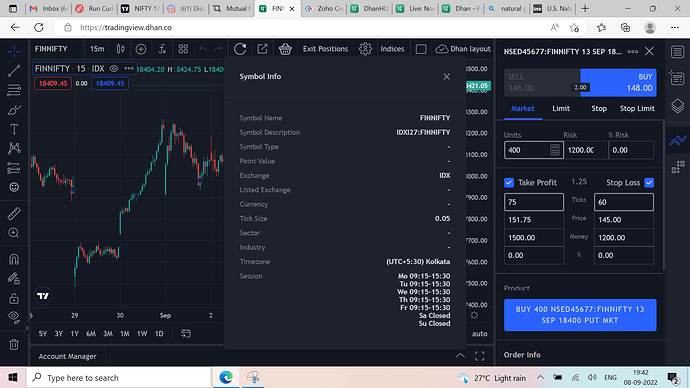Screen dimensions: 690x388
Task: Select the trend line drawing tool
Action: pos(14,71)
